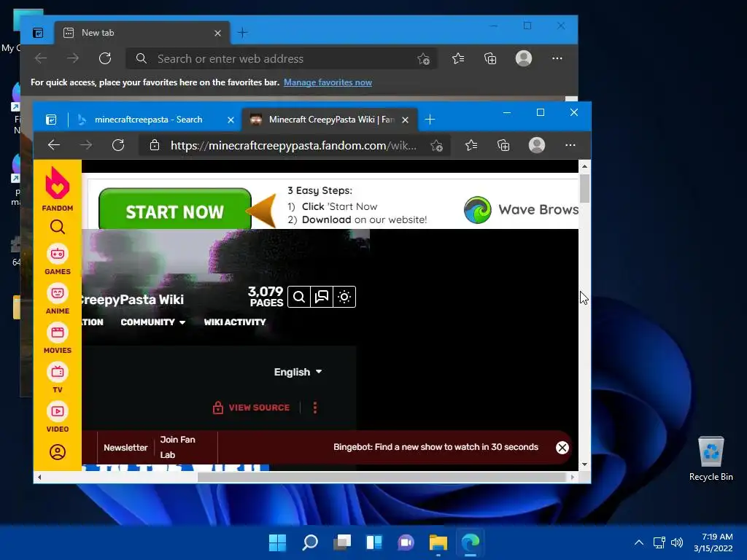Select the Recycle Bin desktop icon
Viewport: 747px width, 560px height.
(711, 459)
